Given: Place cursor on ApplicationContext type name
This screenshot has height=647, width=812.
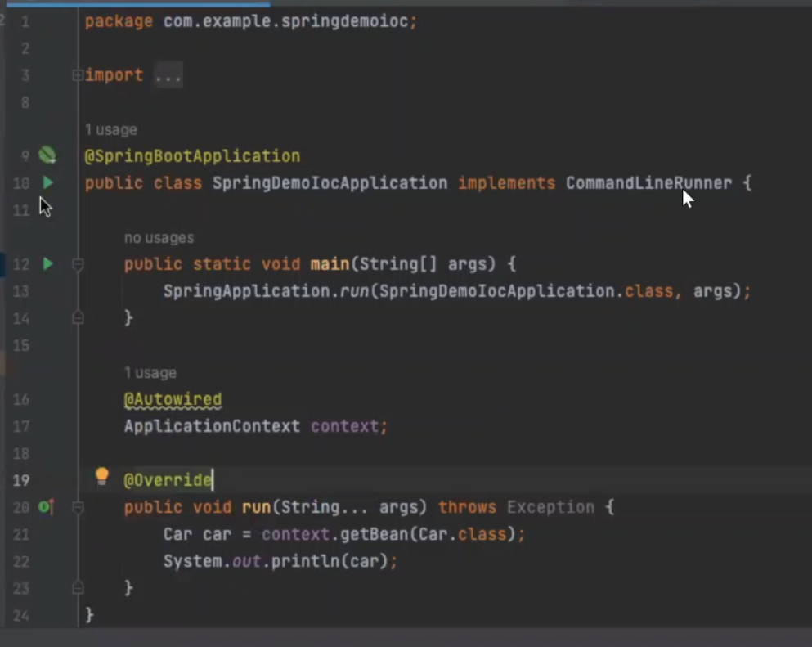Looking at the screenshot, I should coord(212,426).
